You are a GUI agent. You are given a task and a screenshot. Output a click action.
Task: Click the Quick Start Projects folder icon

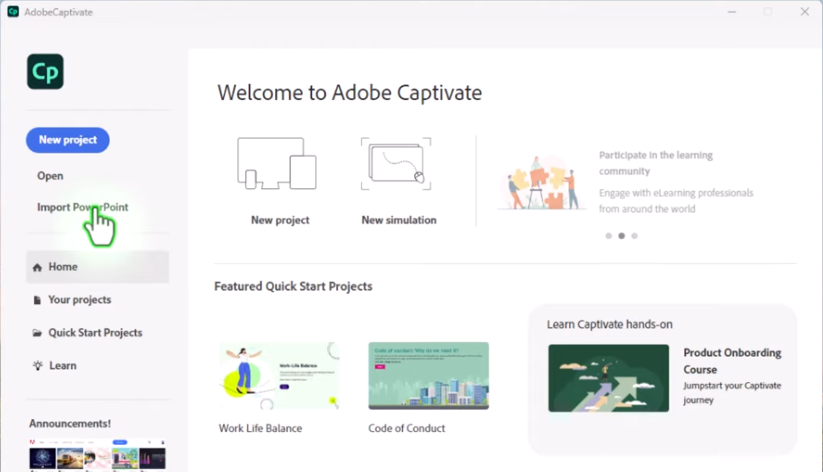click(38, 333)
